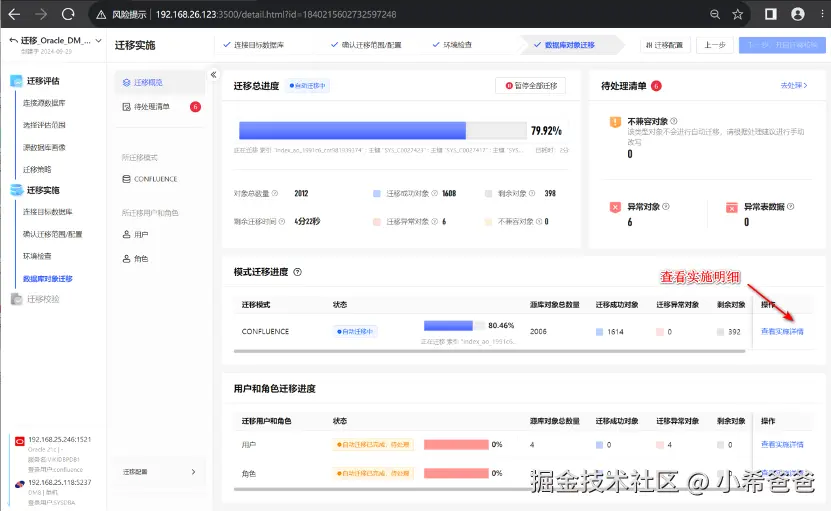
Task: Click the overall migration progress bar at 79.92%
Action: click(x=383, y=131)
